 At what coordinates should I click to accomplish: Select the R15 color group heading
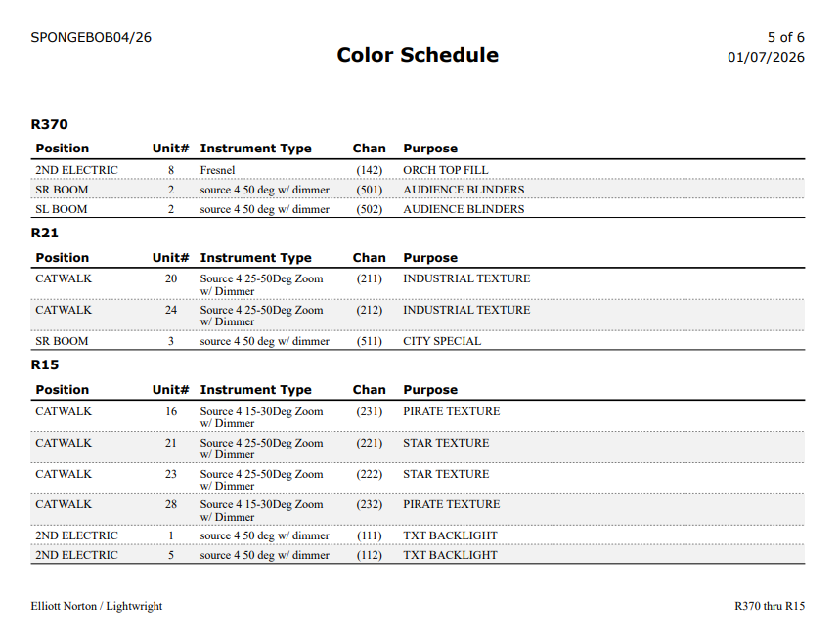[44, 364]
